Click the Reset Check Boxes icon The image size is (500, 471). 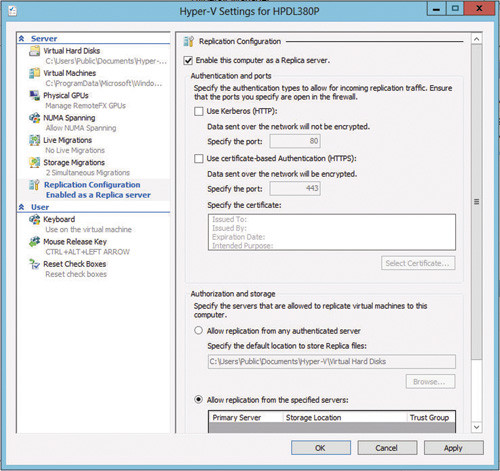coord(34,264)
